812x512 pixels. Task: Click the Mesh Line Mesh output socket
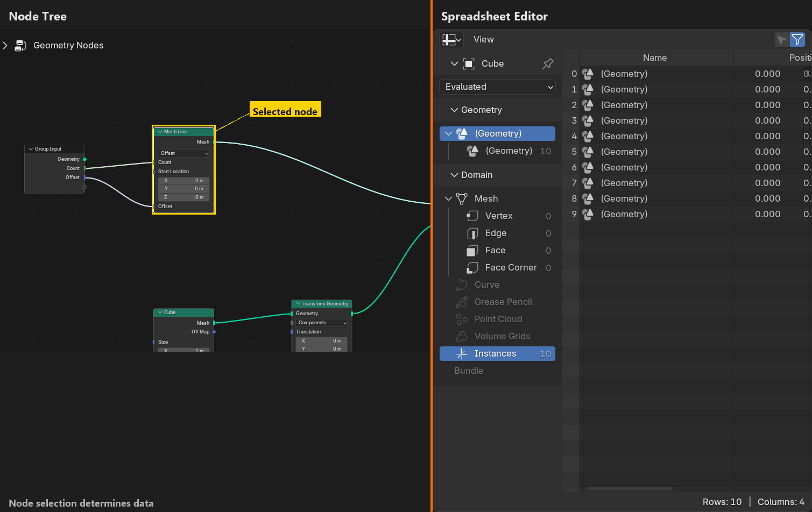coord(214,142)
